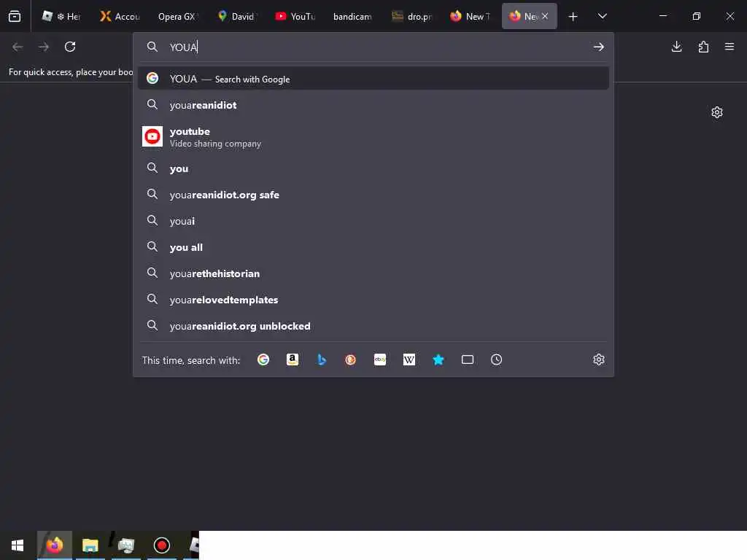Switch to the dro.pr tab
Screen dimensions: 747x560
click(411, 16)
